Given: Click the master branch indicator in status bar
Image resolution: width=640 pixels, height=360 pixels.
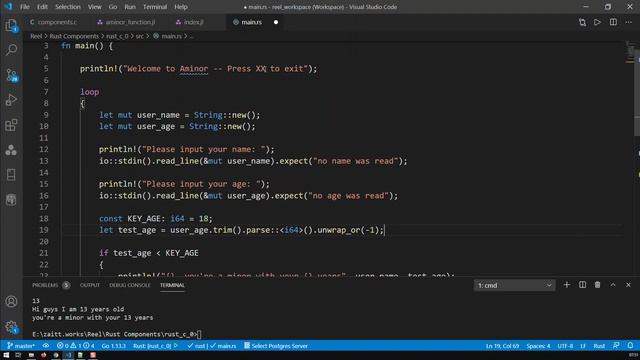Looking at the screenshot, I should (21, 346).
